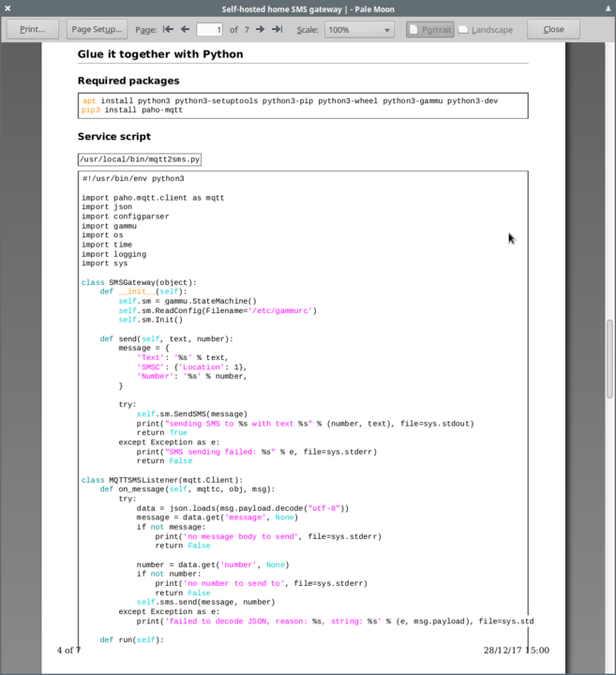Open the Page Setup dialog
The image size is (616, 675).
97,29
